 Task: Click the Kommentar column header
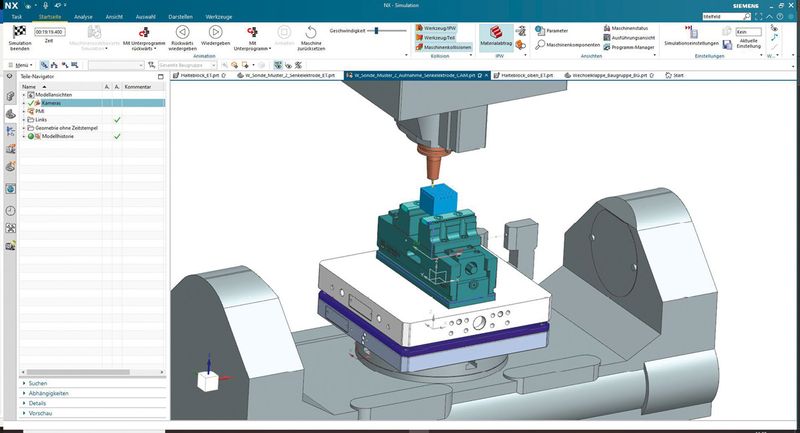coord(143,87)
